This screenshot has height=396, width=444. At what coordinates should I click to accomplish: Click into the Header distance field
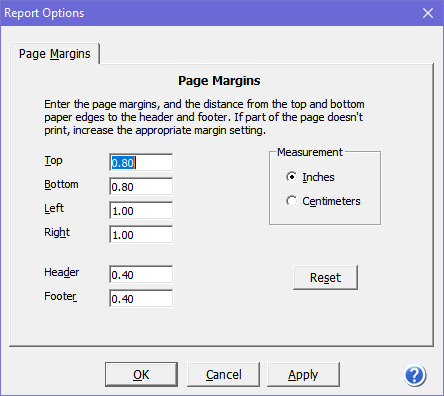coord(141,275)
